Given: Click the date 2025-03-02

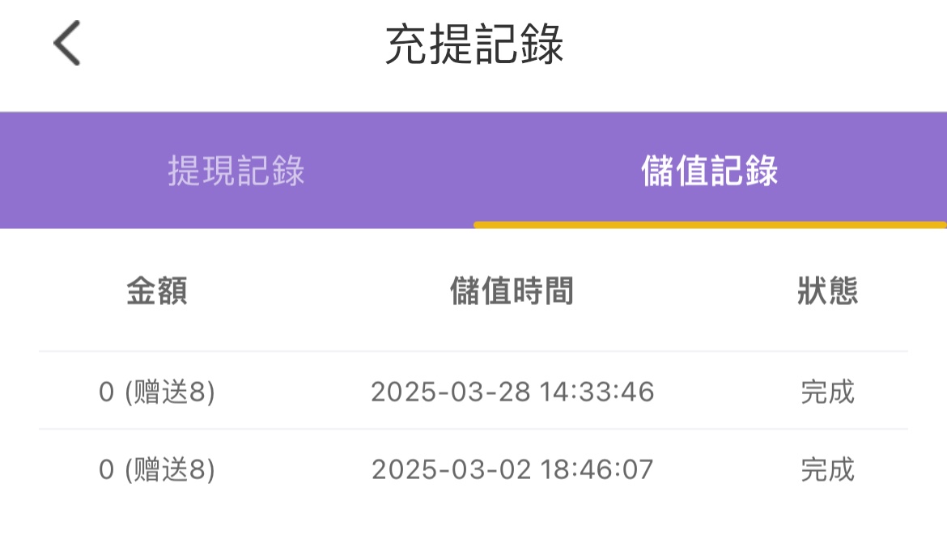Looking at the screenshot, I should pos(451,469).
